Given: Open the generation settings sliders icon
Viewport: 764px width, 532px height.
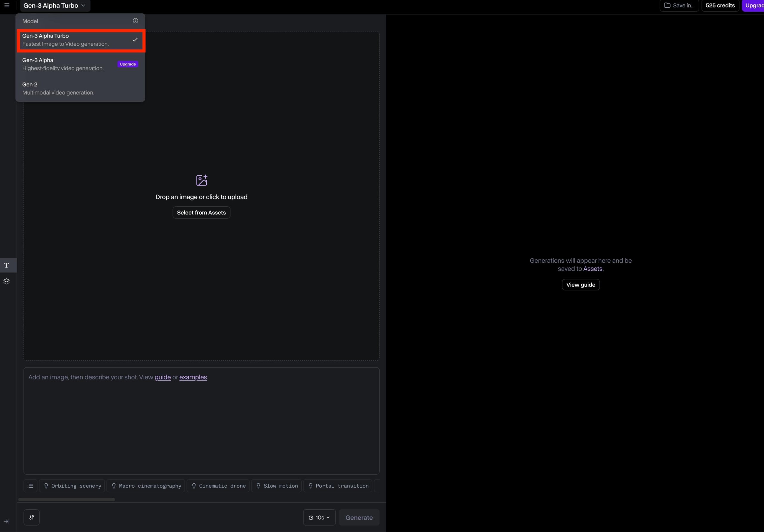Looking at the screenshot, I should [x=32, y=517].
